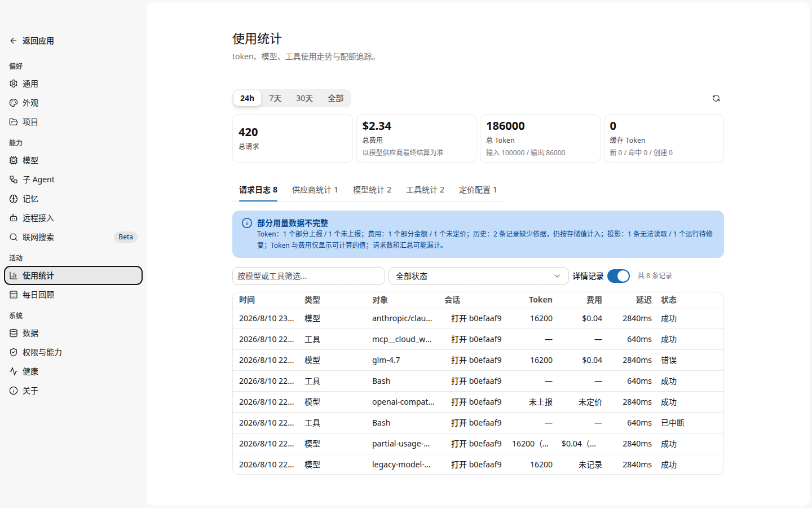The height and width of the screenshot is (508, 812).
Task: Switch to the 模型统计 tab
Action: (x=372, y=190)
